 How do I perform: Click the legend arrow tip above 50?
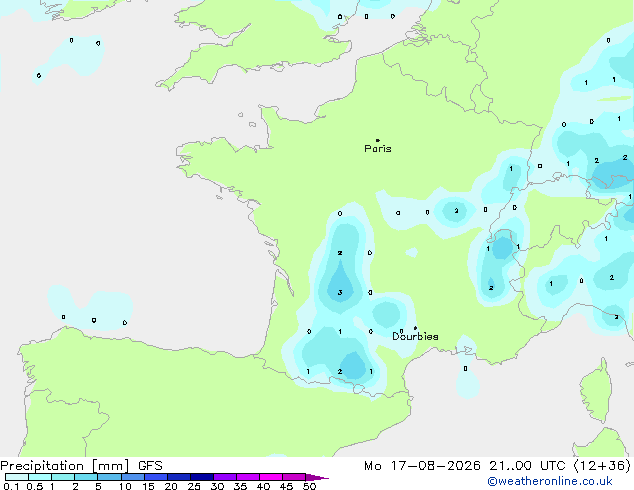317,477
